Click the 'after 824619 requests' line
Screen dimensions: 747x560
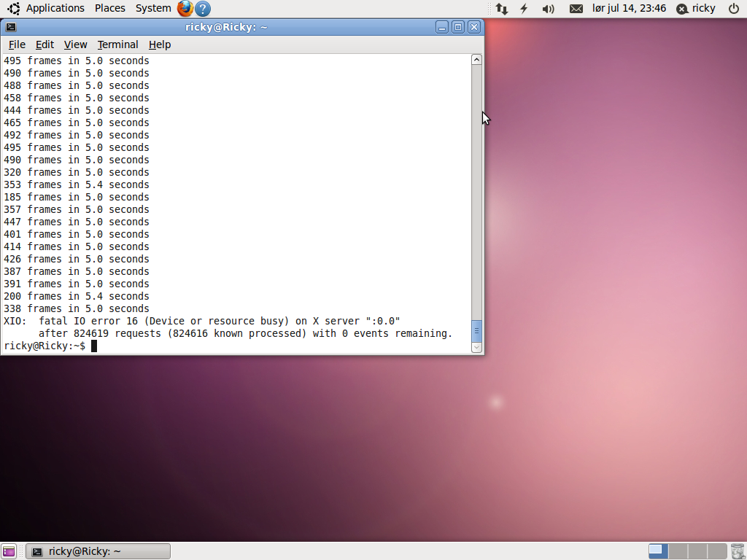[245, 333]
